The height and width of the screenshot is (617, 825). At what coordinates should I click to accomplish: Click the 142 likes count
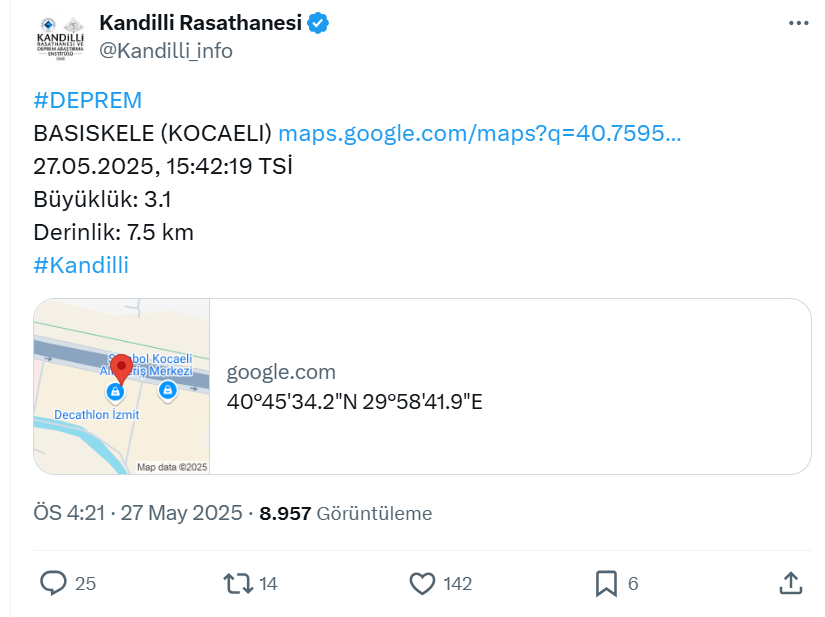(458, 584)
